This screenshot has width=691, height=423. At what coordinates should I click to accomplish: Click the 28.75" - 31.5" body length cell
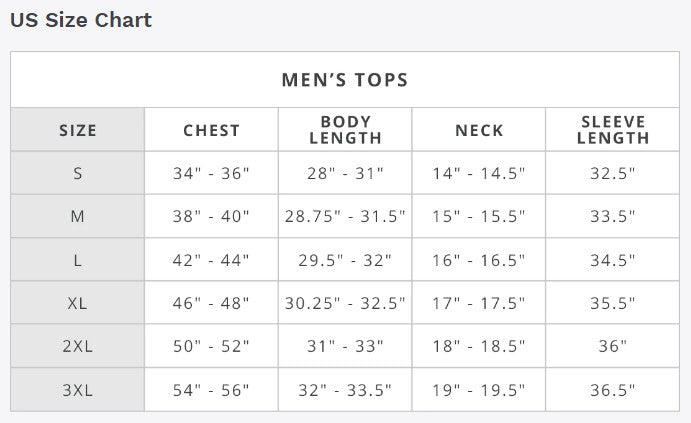pyautogui.click(x=345, y=216)
